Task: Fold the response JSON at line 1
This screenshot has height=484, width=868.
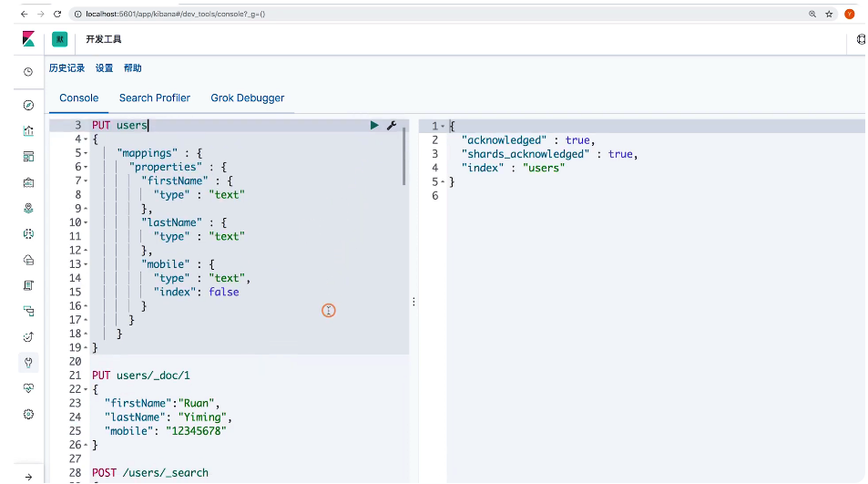Action: pyautogui.click(x=443, y=127)
